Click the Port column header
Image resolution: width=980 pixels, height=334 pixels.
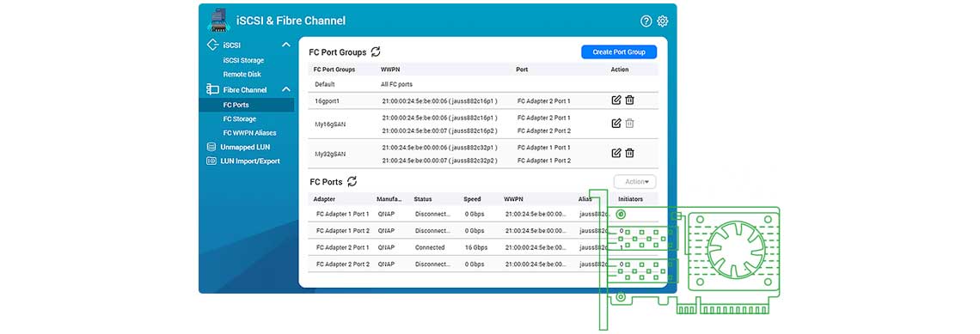click(x=522, y=70)
